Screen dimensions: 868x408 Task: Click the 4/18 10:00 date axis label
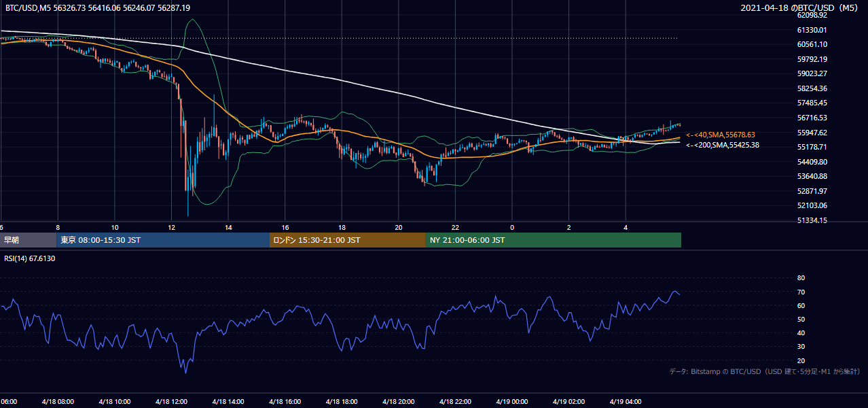[x=115, y=402]
